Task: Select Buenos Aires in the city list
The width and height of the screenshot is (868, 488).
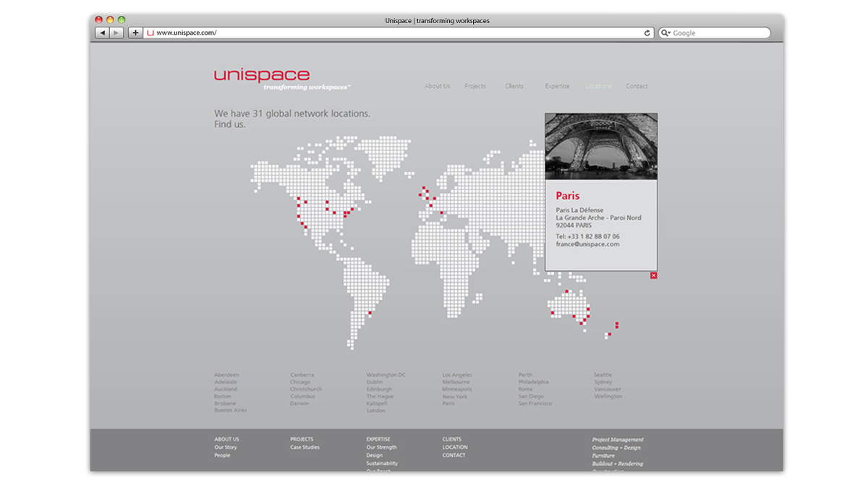Action: [x=231, y=410]
